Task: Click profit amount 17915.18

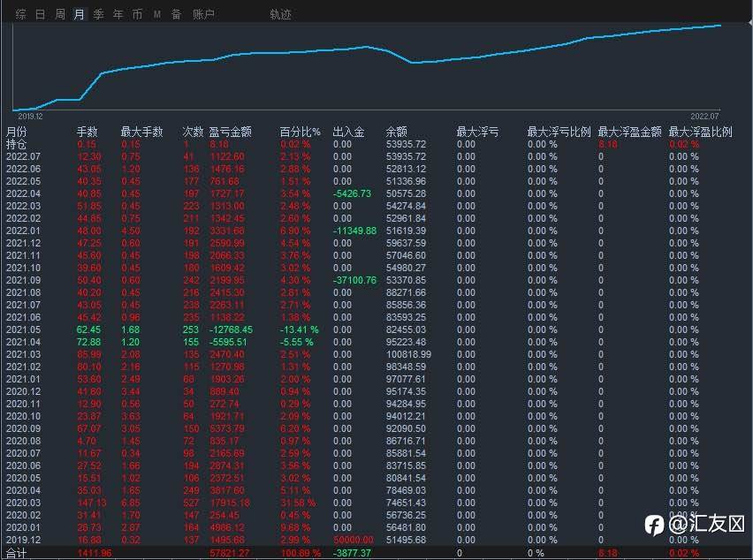Action: 230,503
